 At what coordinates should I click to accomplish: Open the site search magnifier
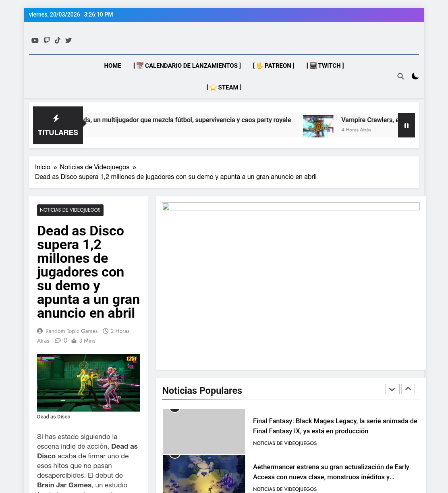point(400,76)
